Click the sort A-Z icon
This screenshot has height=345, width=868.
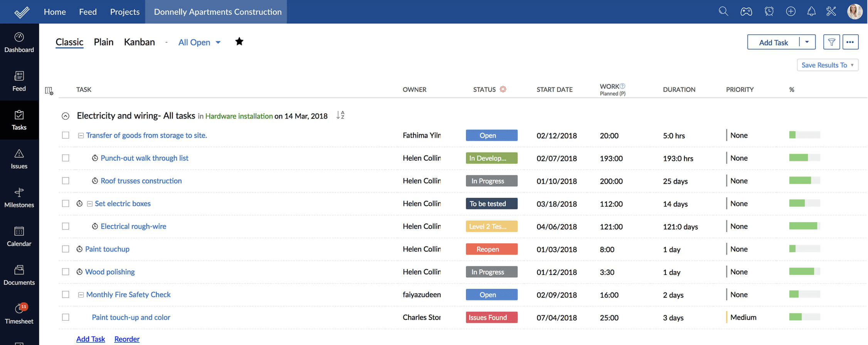(x=340, y=115)
